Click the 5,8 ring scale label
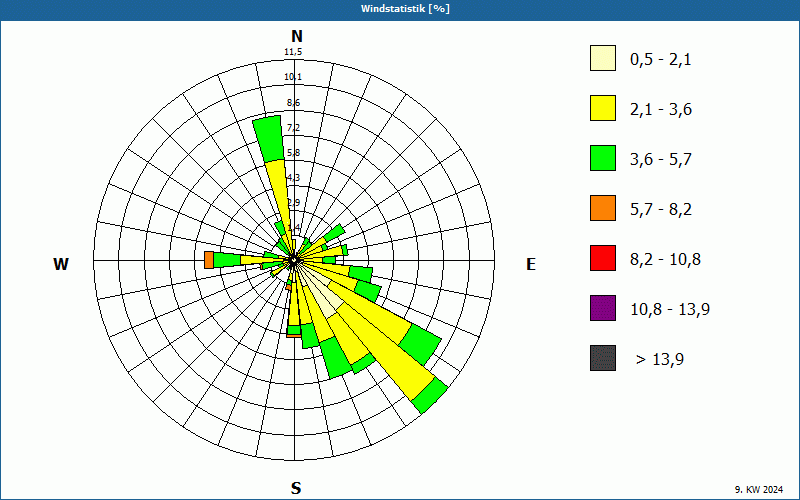 [x=293, y=153]
